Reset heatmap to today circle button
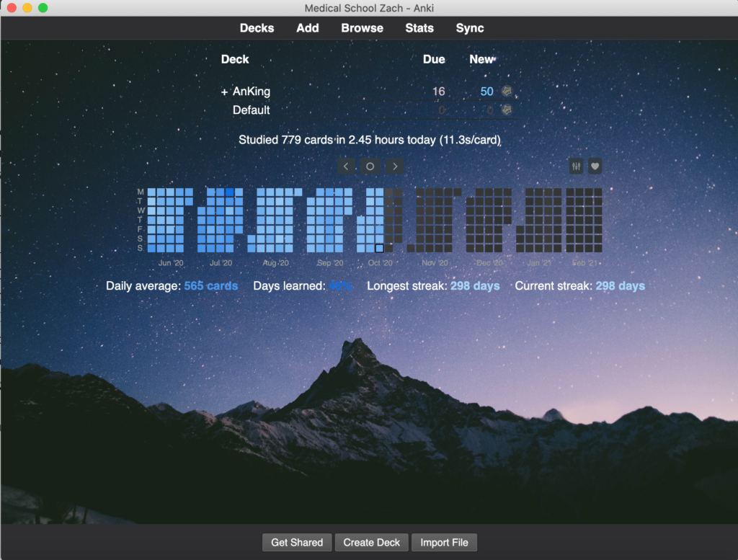This screenshot has width=738, height=560. [370, 166]
